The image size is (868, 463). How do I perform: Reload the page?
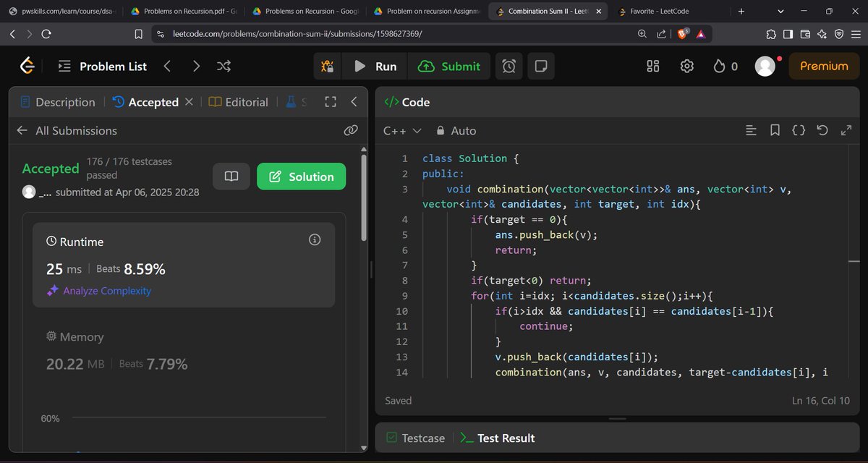pyautogui.click(x=46, y=34)
